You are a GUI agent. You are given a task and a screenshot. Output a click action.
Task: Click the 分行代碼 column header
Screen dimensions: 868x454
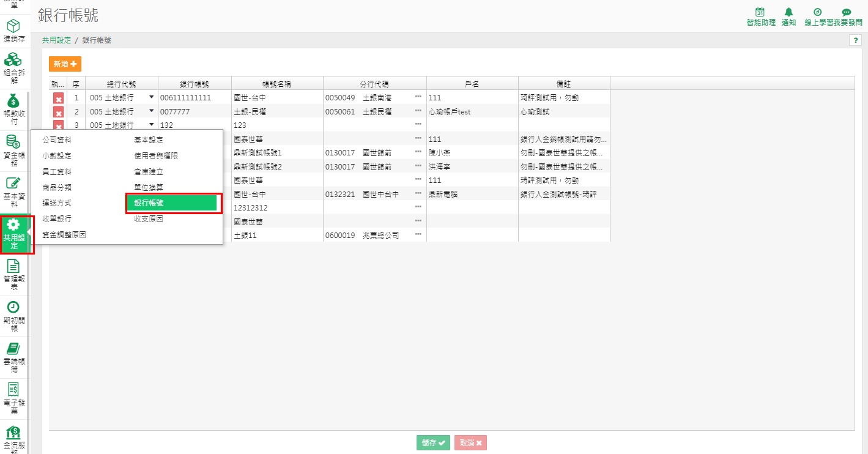click(x=374, y=84)
